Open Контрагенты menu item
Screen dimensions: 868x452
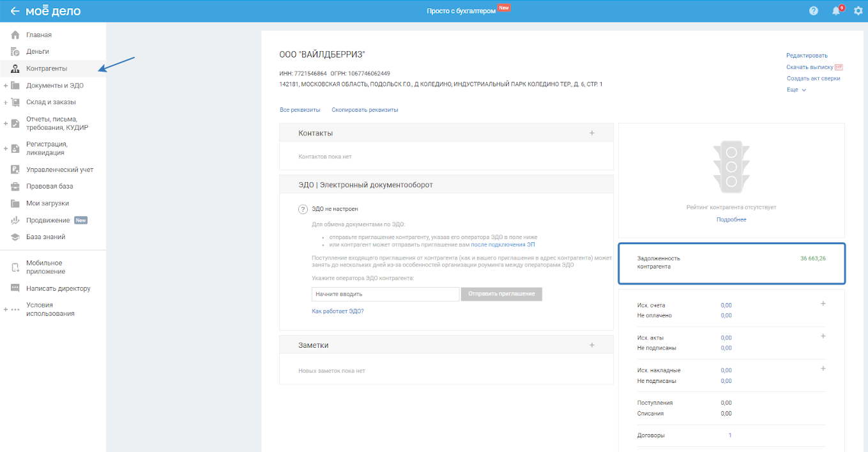pos(47,68)
